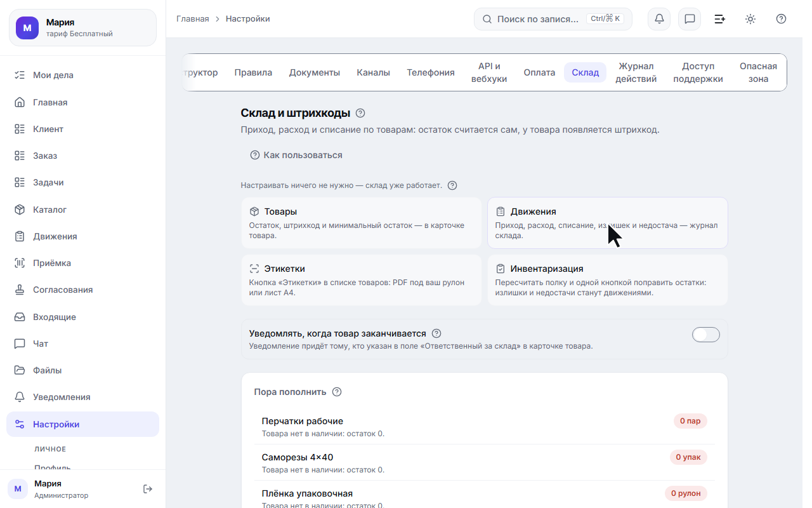This screenshot has width=812, height=508.
Task: Switch to the Документы tab
Action: [315, 72]
